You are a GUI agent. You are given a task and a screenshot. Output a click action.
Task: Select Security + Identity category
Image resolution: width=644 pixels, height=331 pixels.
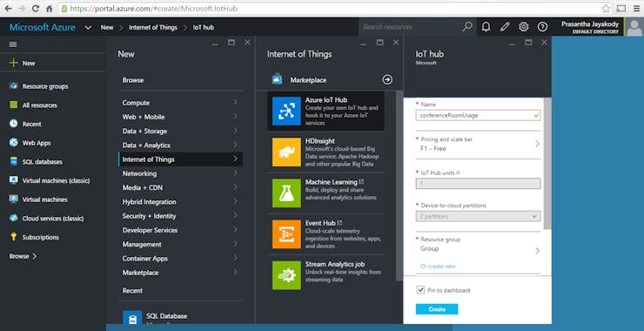(x=180, y=216)
